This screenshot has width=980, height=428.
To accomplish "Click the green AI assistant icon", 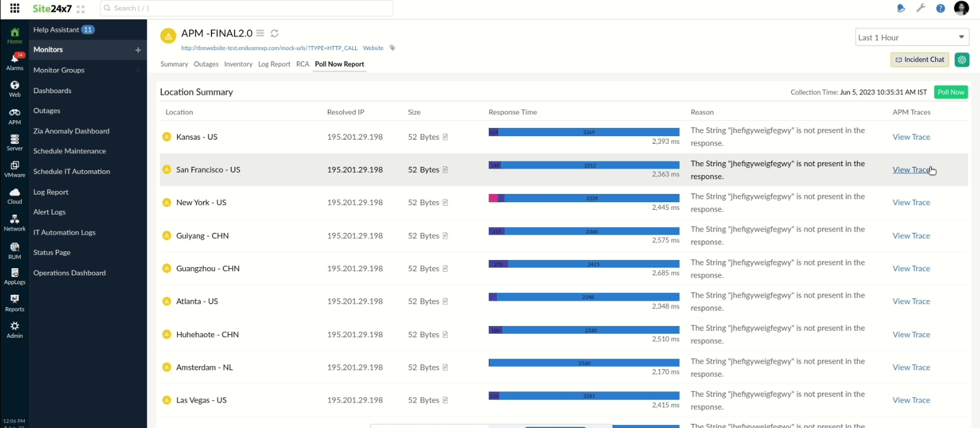I will point(962,60).
